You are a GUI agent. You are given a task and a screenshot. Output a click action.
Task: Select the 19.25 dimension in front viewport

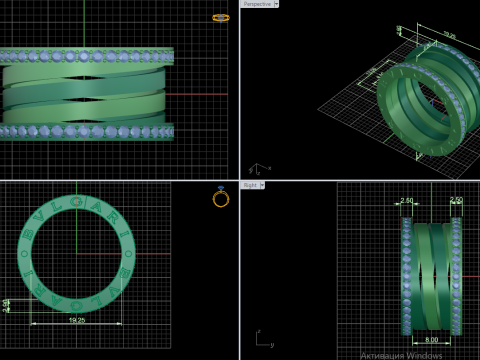coord(77,320)
